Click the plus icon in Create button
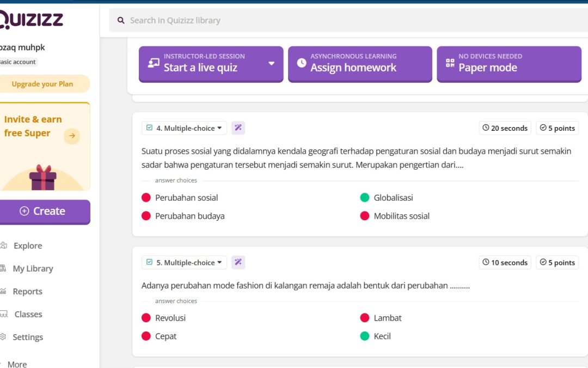Screen dimensions: 588x368 (24, 211)
